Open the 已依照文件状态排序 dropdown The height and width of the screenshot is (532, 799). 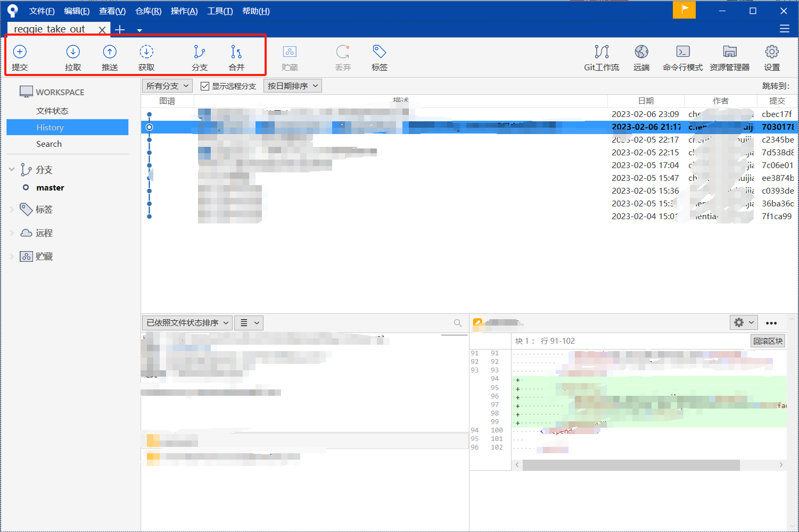(x=187, y=322)
